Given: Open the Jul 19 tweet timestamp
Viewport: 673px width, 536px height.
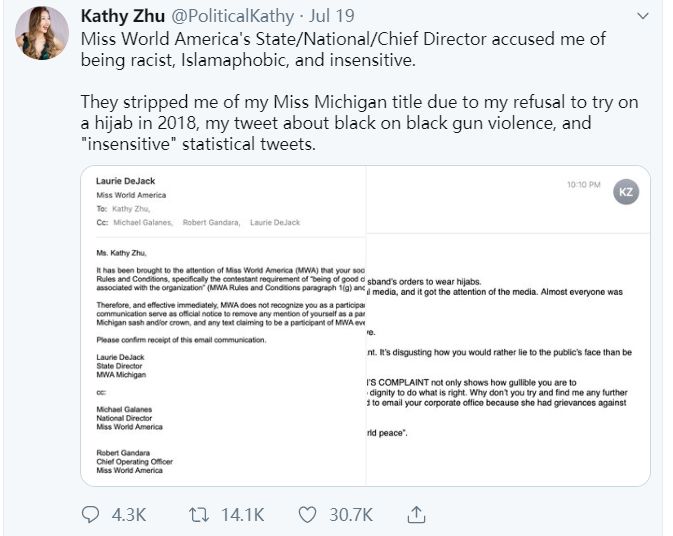Looking at the screenshot, I should coord(331,16).
